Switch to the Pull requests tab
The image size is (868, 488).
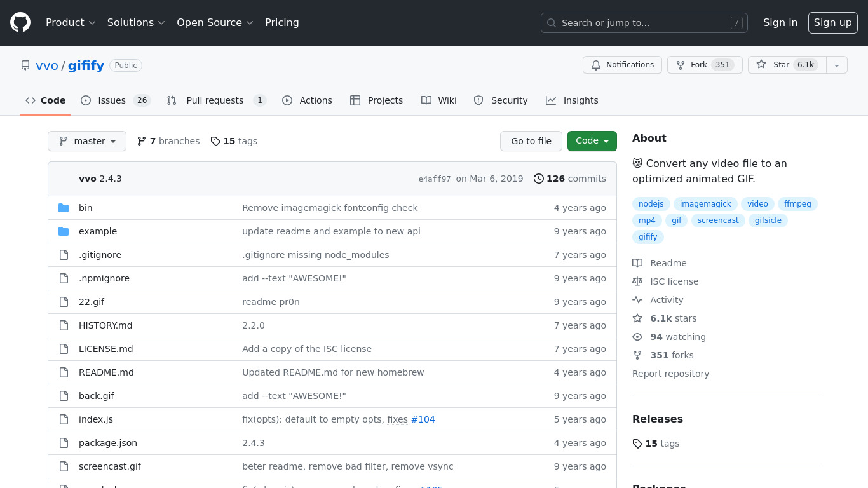pos(216,100)
